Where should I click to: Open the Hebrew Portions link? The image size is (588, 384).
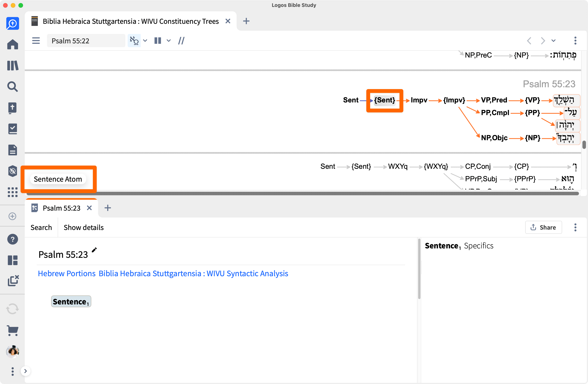pyautogui.click(x=67, y=273)
